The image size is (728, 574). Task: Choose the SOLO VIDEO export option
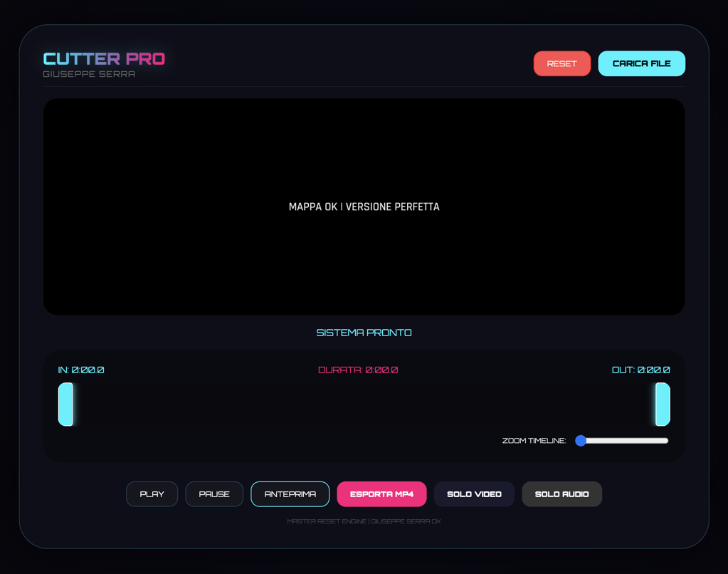click(474, 494)
